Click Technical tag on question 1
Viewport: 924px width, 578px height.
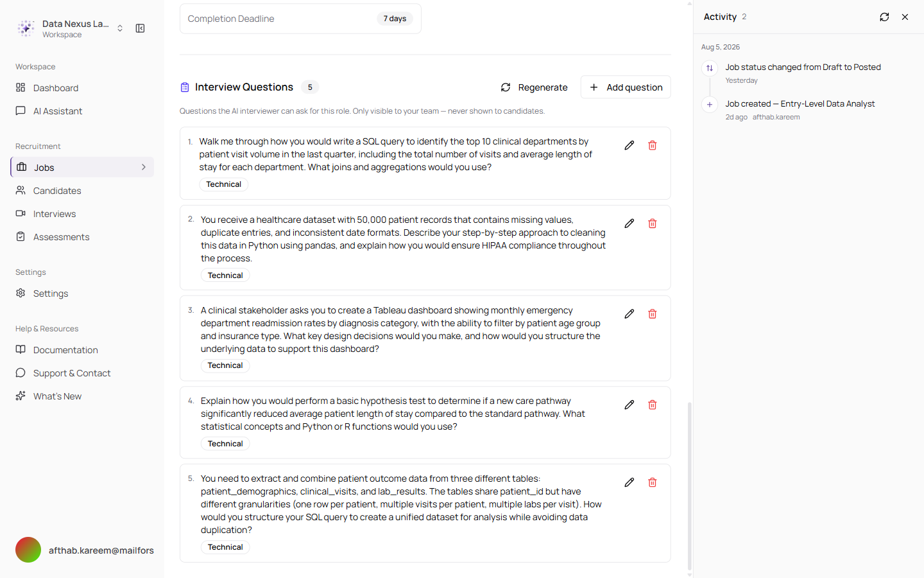pyautogui.click(x=223, y=184)
